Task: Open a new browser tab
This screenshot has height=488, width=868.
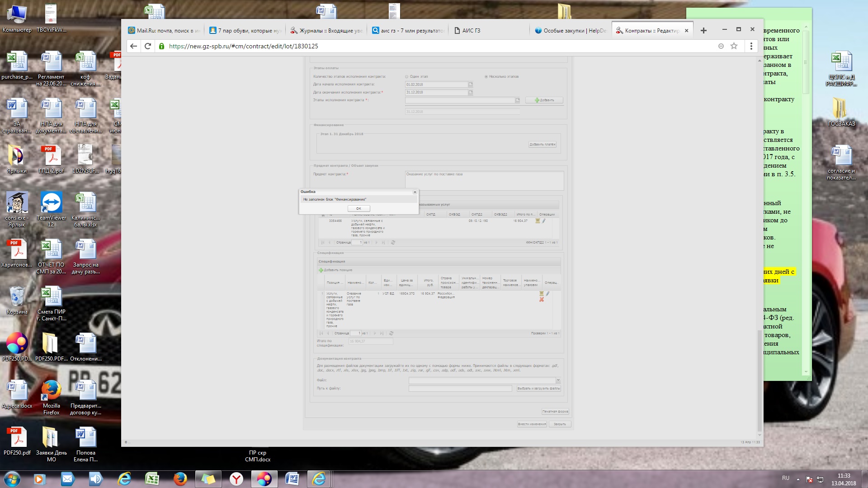Action: 703,30
